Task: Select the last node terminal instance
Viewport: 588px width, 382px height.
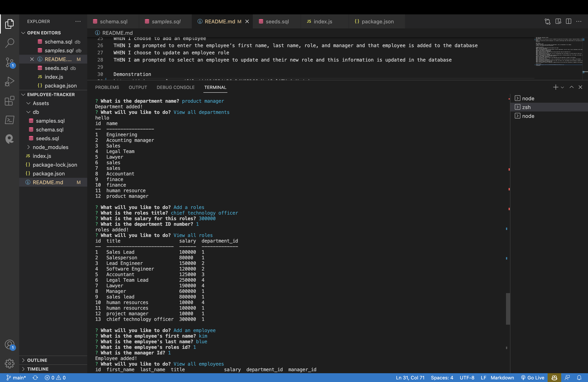Action: click(x=549, y=116)
